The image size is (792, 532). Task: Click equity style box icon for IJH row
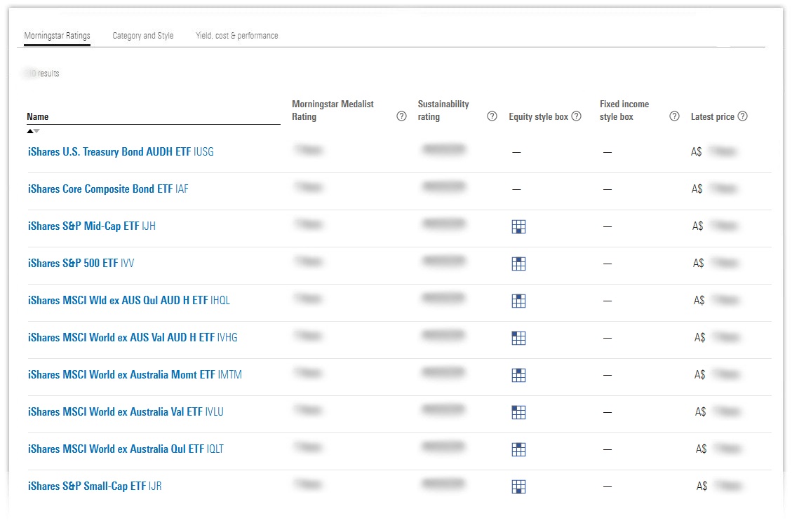tap(518, 226)
